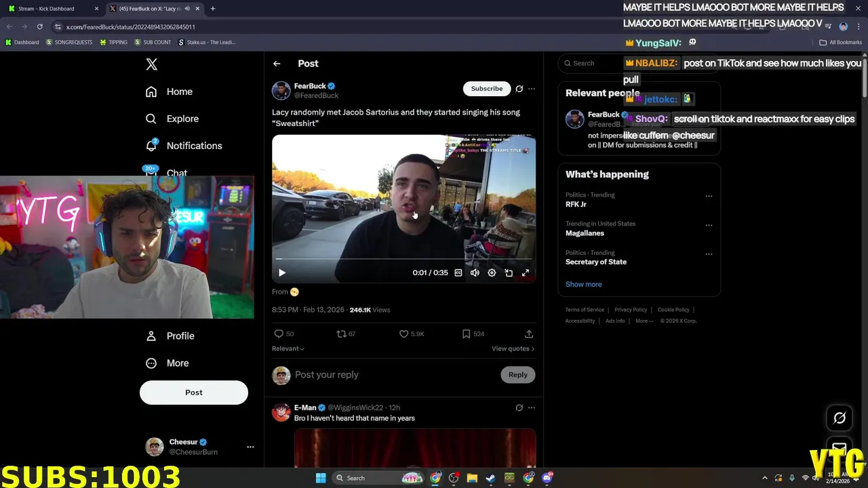Open options for Secretary of State trend
This screenshot has width=868, height=488.
[x=709, y=254]
